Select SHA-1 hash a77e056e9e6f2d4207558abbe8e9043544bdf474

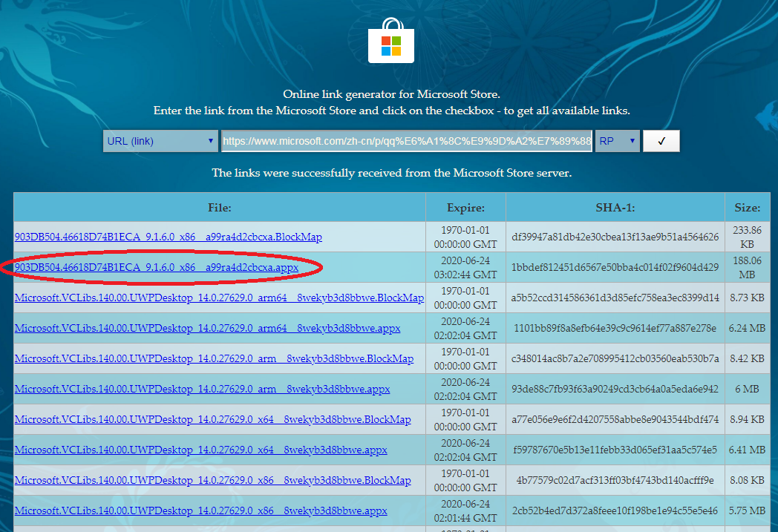pos(615,419)
